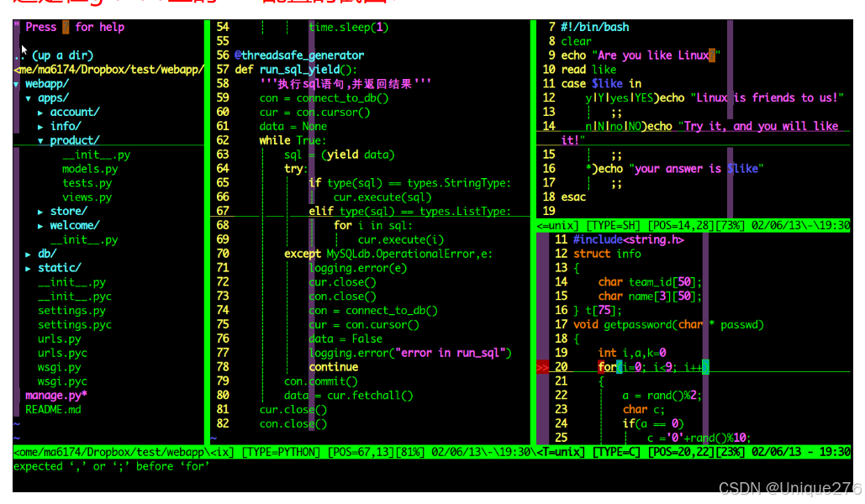Image resolution: width=865 pixels, height=504 pixels.
Task: Click 'except MySQLdb.OperationalError,e:' on line 70
Action: [x=388, y=255]
